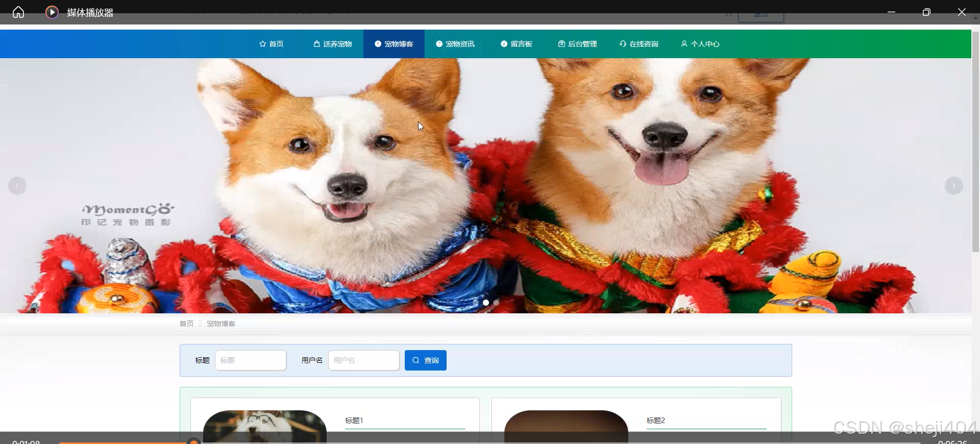Click the 标题1 blog title

click(x=354, y=421)
